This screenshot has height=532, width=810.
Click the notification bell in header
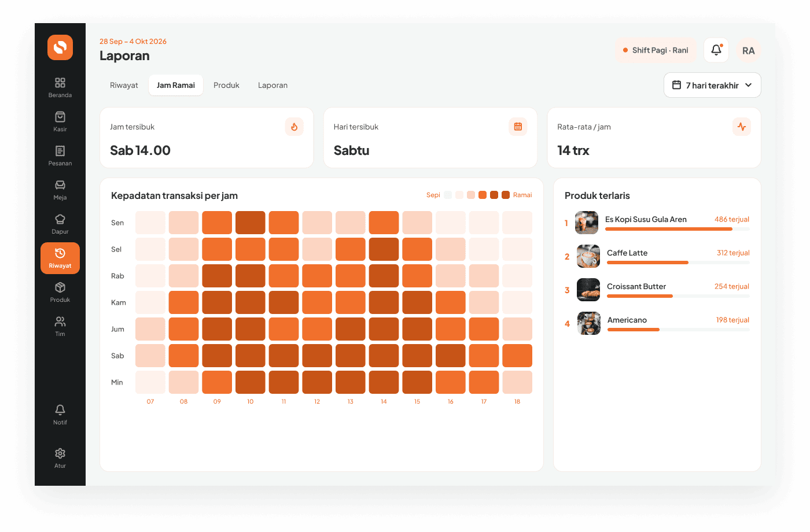pyautogui.click(x=716, y=50)
